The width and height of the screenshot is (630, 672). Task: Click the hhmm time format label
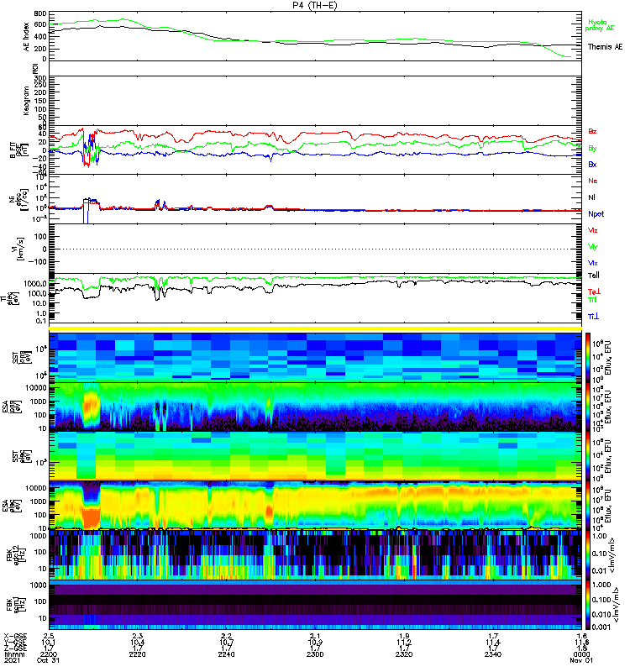pyautogui.click(x=14, y=654)
